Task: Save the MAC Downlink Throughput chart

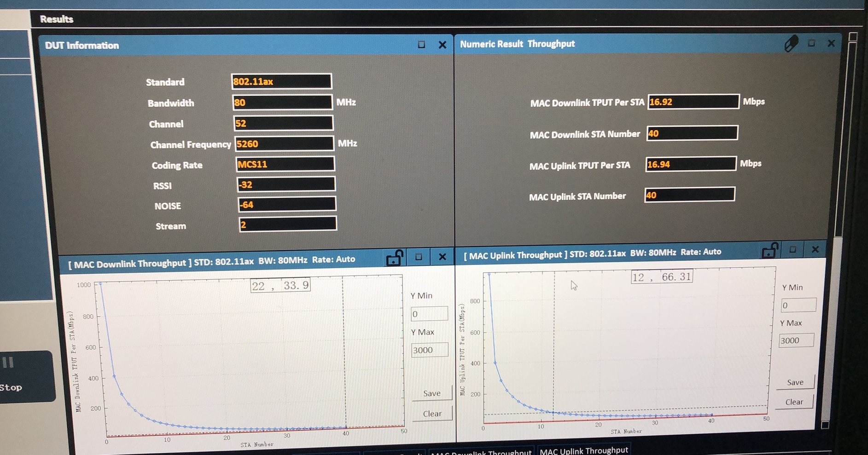Action: pos(432,393)
